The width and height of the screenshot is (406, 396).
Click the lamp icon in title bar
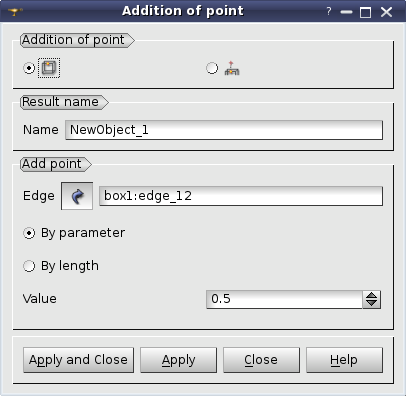15,12
